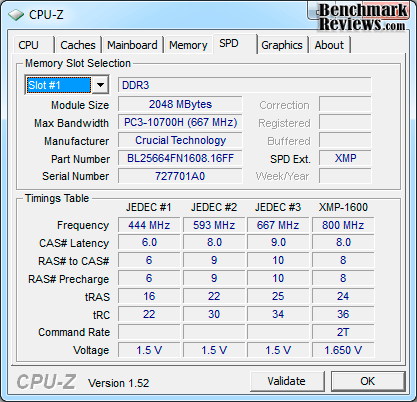Click the DDR3 memory type field
Viewport: 417px width, 402px height.
(x=244, y=85)
